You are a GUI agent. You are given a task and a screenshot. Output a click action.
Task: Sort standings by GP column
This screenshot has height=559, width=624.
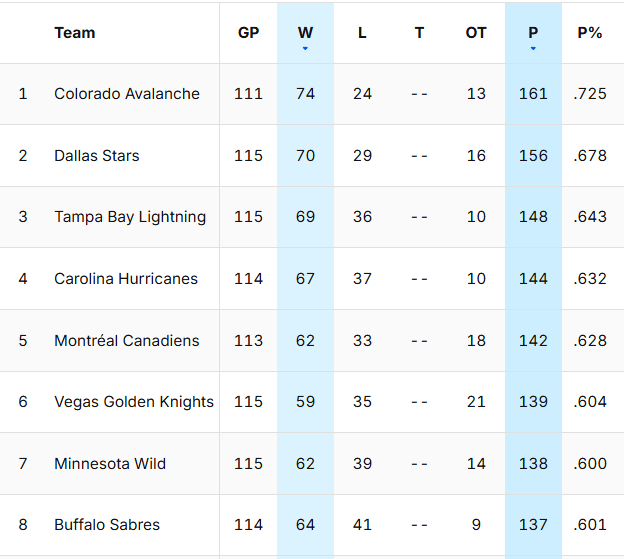tap(248, 33)
